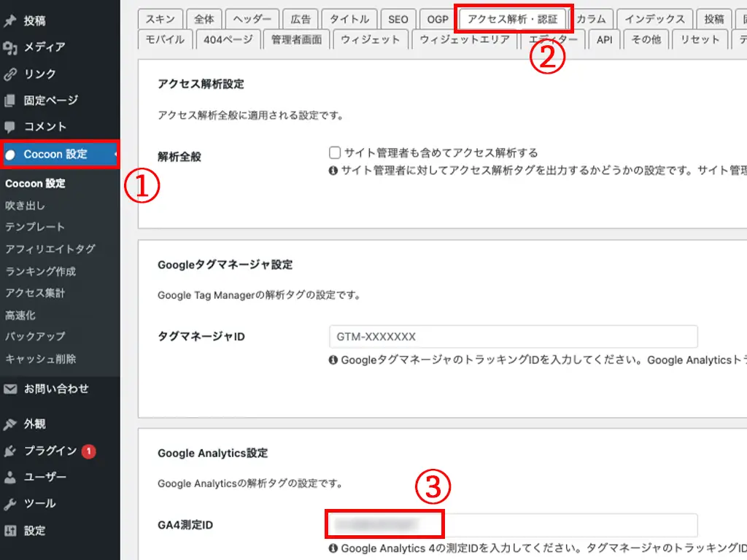The width and height of the screenshot is (747, 560).
Task: Click the info icon under タグマネージャID field
Action: click(333, 360)
